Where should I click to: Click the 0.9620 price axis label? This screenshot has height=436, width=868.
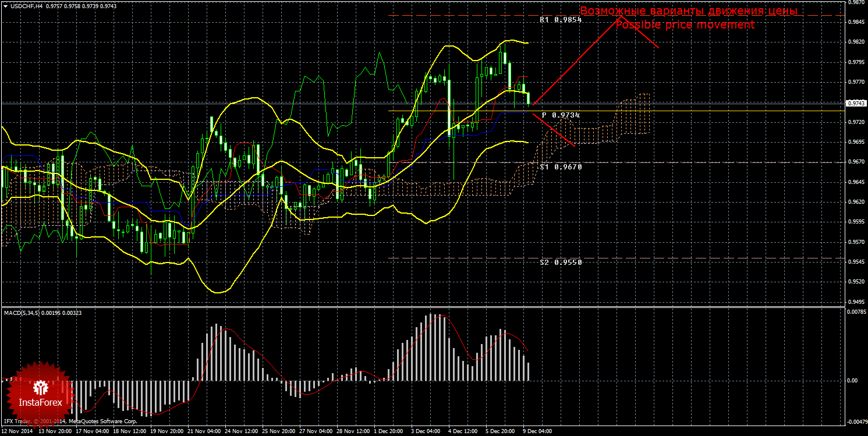[x=855, y=202]
